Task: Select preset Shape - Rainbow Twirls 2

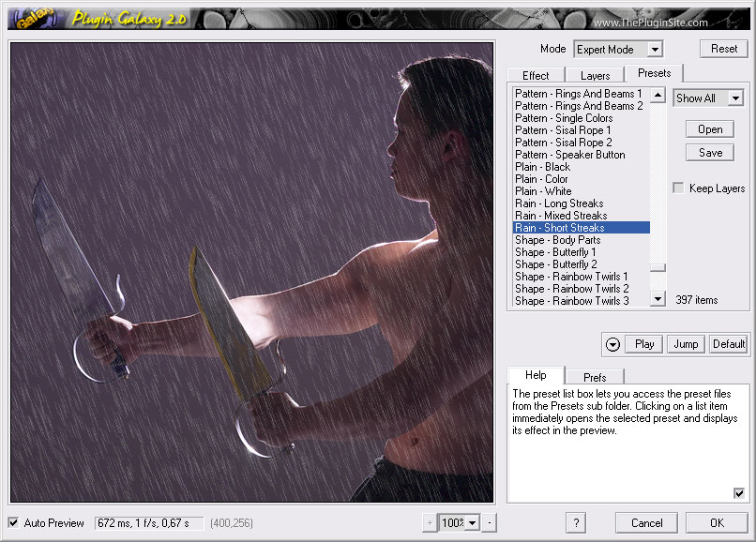Action: tap(582, 289)
